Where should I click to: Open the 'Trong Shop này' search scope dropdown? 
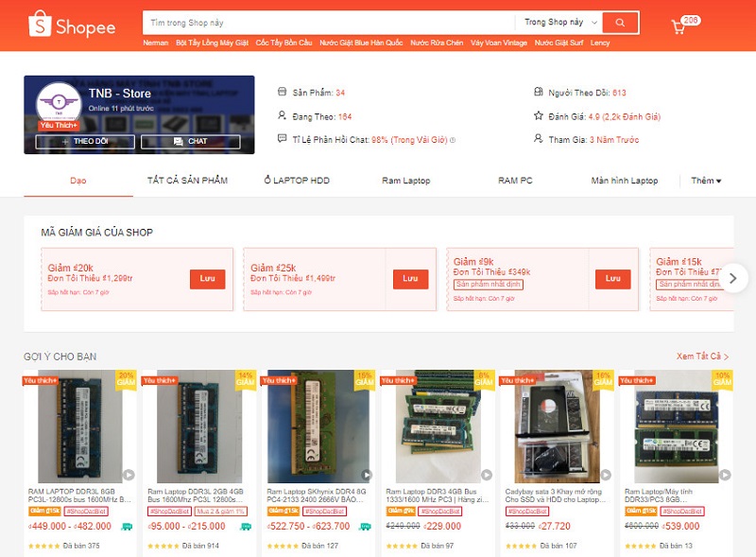pyautogui.click(x=560, y=22)
